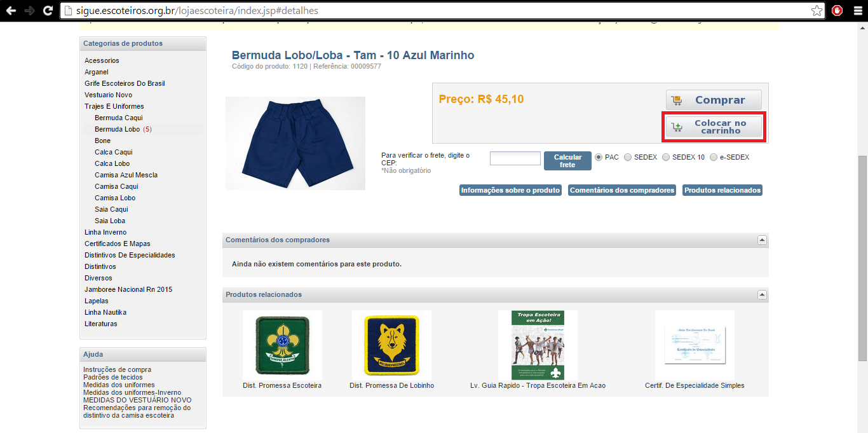Click the CEP input field
The height and width of the screenshot is (433, 868).
pyautogui.click(x=515, y=158)
